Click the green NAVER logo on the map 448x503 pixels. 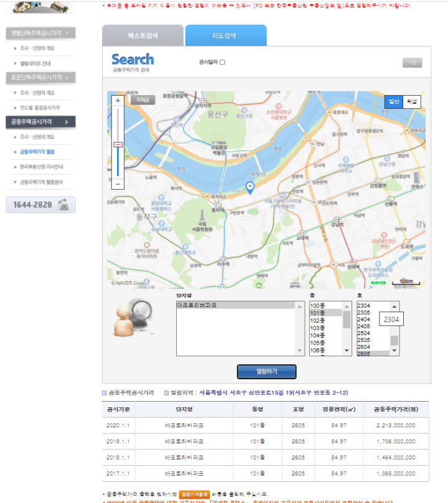point(378,283)
